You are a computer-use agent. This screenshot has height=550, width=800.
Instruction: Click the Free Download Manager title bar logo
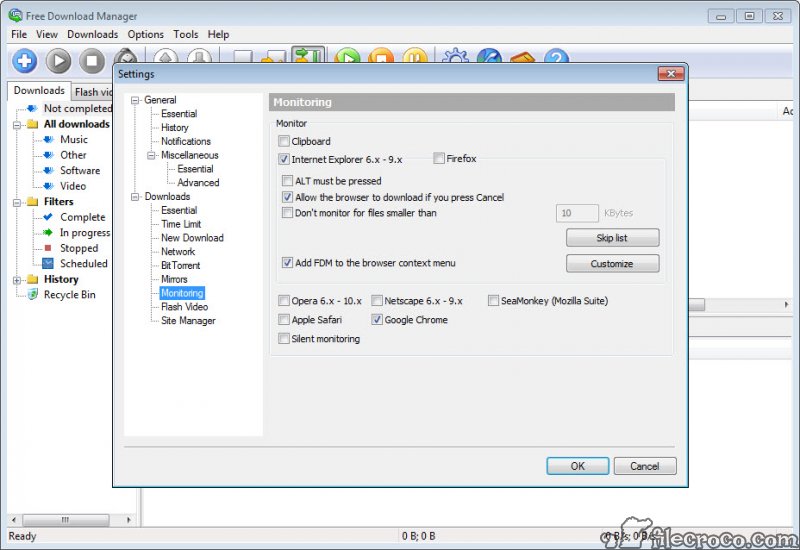pyautogui.click(x=15, y=15)
